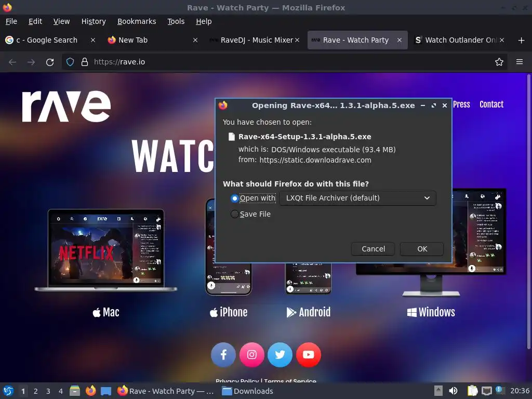This screenshot has height=399, width=532.
Task: Open the View menu
Action: [61, 21]
